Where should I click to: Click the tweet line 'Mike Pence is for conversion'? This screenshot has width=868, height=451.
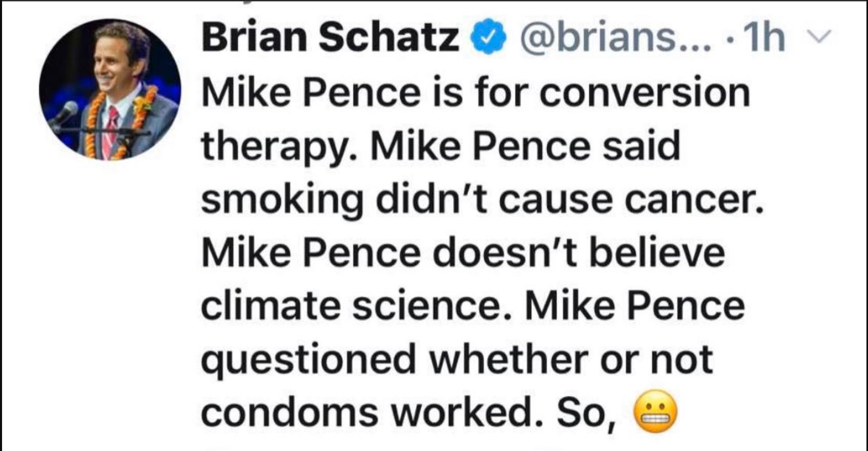click(x=476, y=93)
